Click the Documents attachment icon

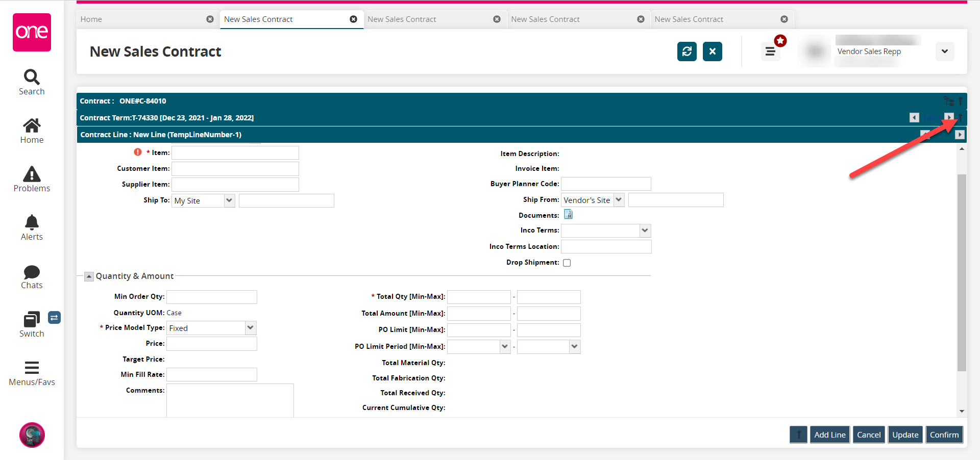tap(568, 215)
